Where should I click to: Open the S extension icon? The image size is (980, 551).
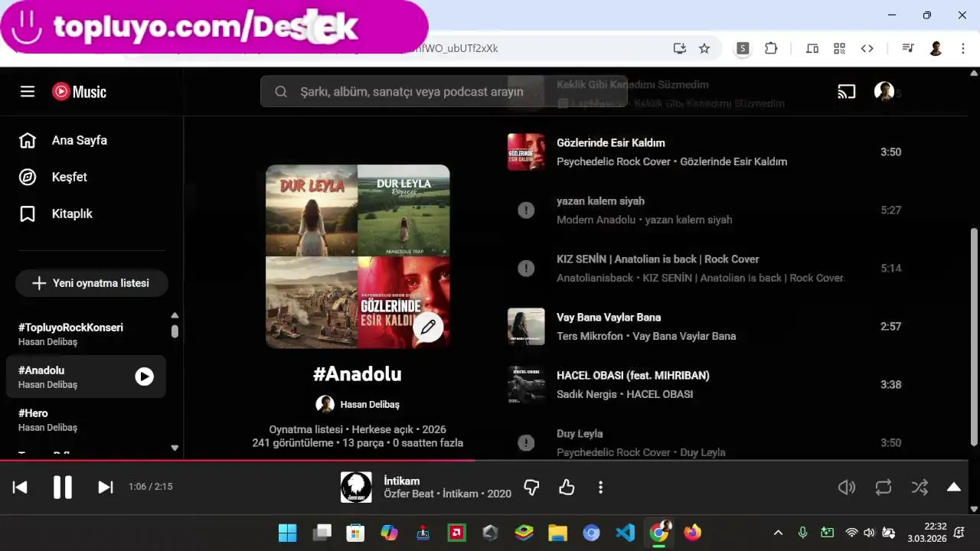pos(743,48)
